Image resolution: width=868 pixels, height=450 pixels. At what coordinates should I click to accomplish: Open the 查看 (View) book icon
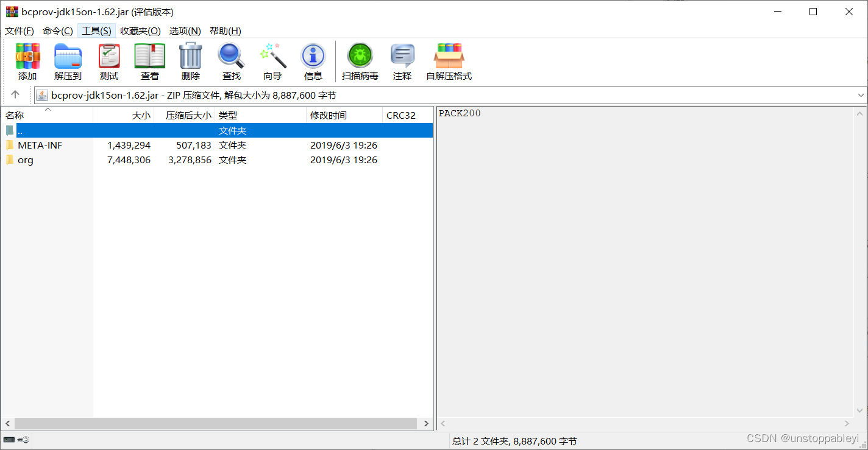click(150, 56)
